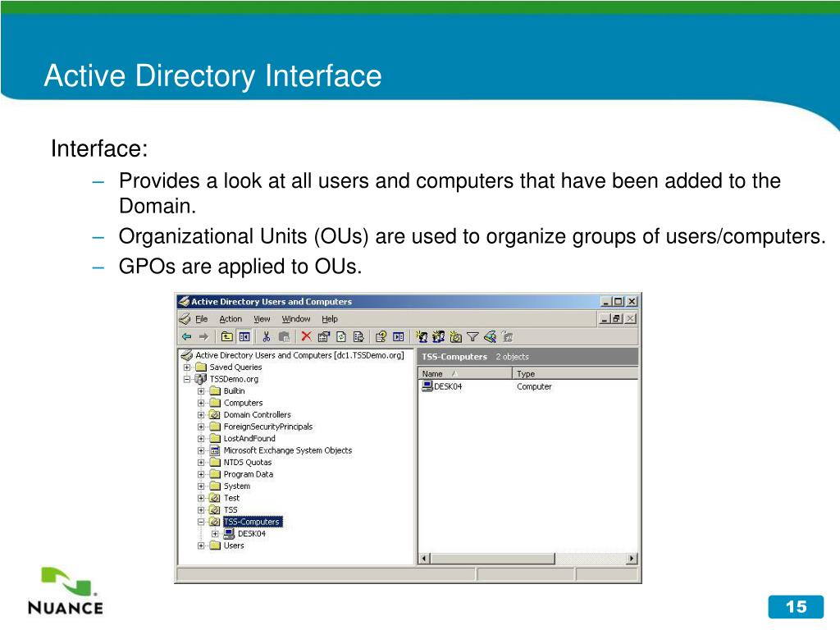Create a new group icon
The image size is (840, 630).
439,336
